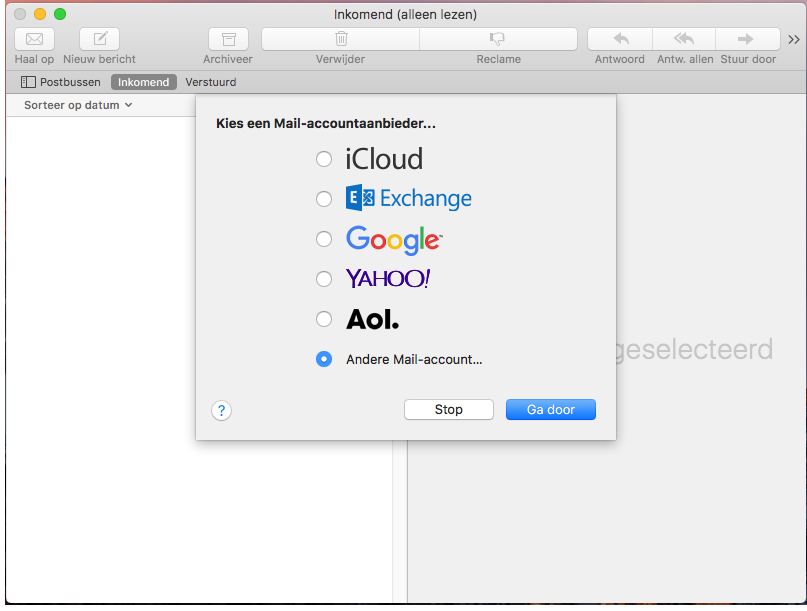Toggle the Postbussen sidebar list

(61, 82)
